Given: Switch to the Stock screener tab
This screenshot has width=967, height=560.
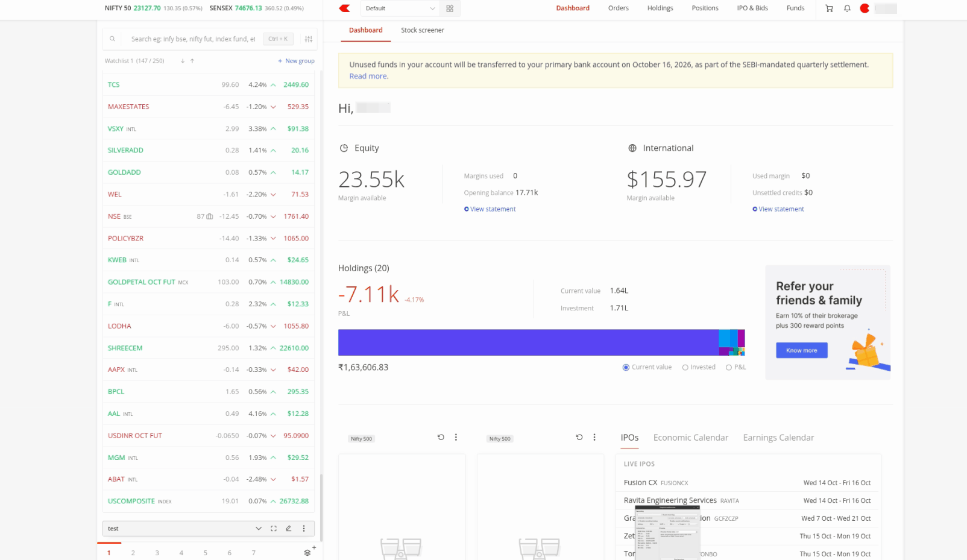Looking at the screenshot, I should [x=423, y=30].
